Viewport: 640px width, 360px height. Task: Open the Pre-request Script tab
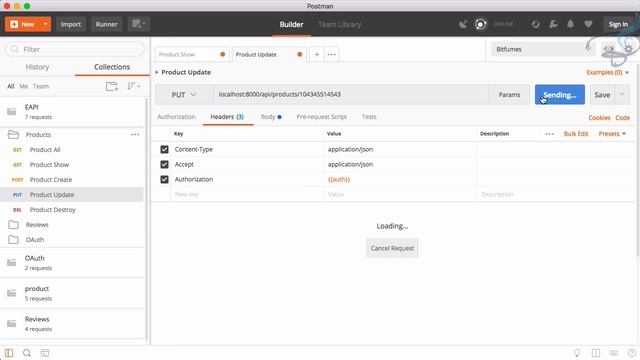pyautogui.click(x=322, y=117)
